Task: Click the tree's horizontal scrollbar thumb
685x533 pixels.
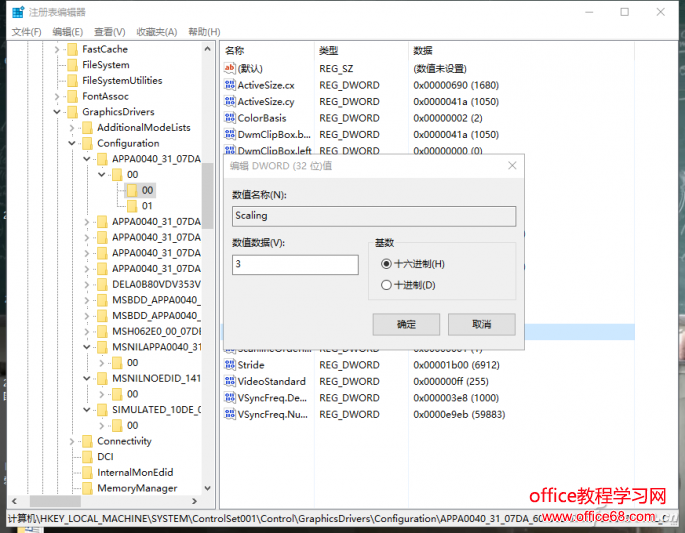Action: click(55, 501)
